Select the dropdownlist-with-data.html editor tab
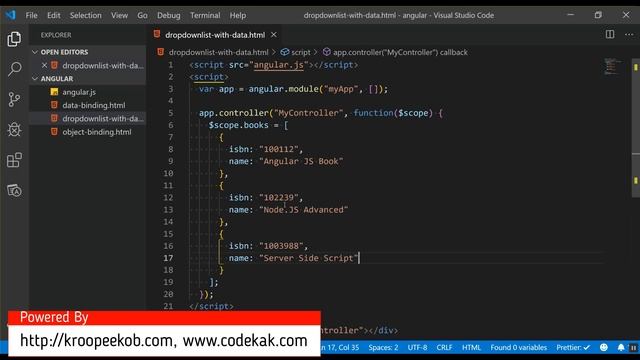 [x=215, y=35]
